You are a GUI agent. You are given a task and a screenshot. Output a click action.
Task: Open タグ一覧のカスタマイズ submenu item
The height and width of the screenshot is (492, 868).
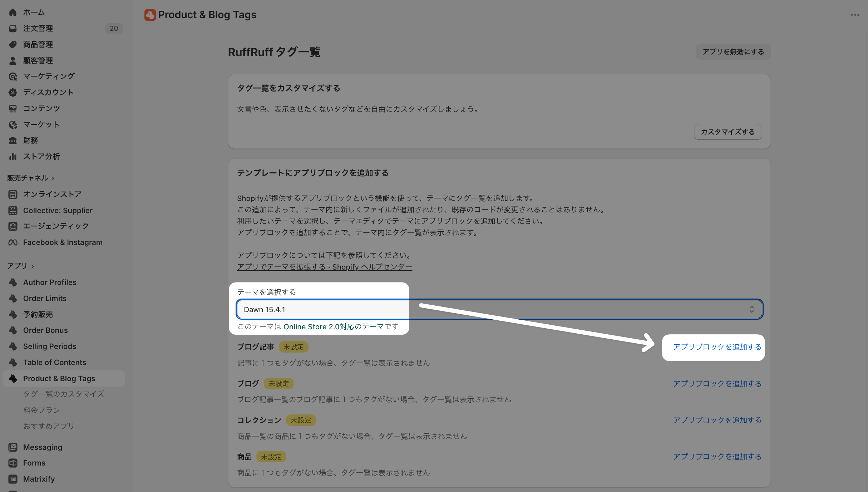(64, 394)
